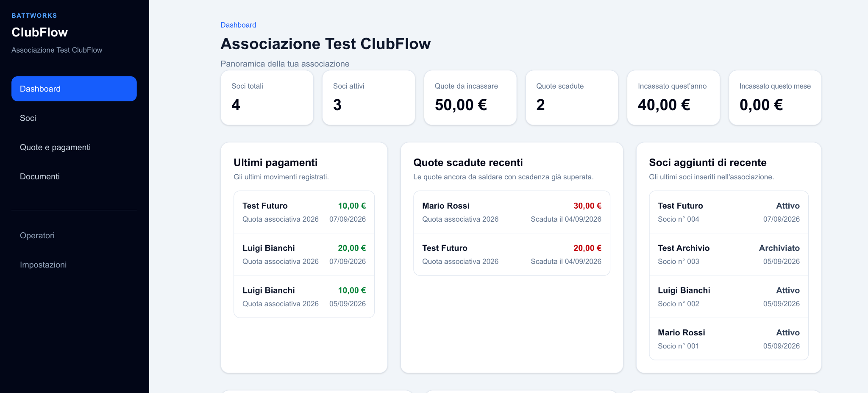This screenshot has width=868, height=393.
Task: Open Mario Rossi Socio n° 001 row
Action: coord(729,339)
